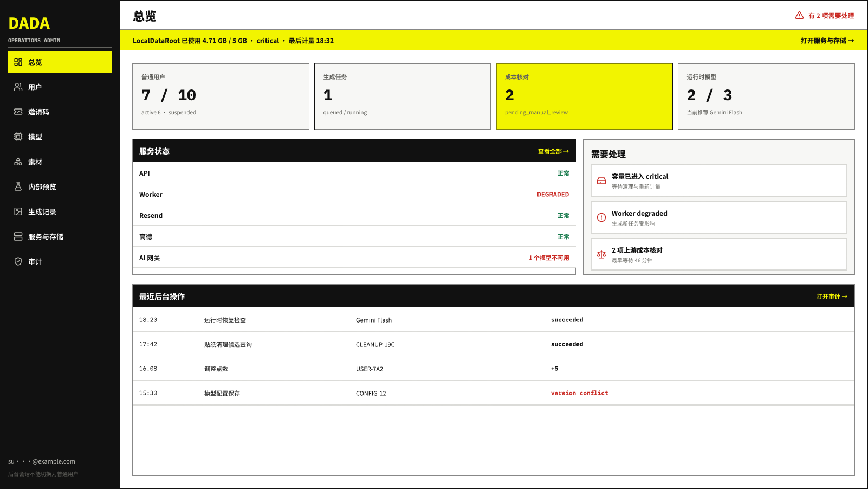Click 打开审计 in 最近后台操作 header
This screenshot has width=868, height=489.
click(832, 297)
